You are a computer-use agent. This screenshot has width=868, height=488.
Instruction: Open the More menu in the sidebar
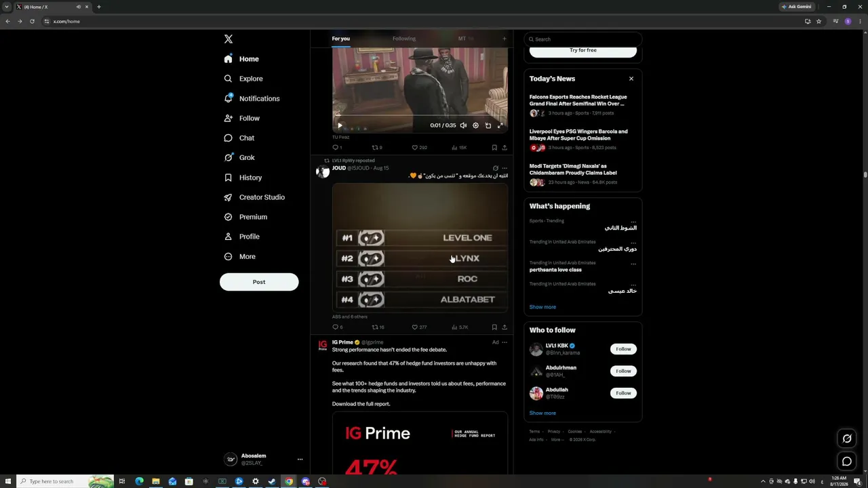pyautogui.click(x=240, y=256)
